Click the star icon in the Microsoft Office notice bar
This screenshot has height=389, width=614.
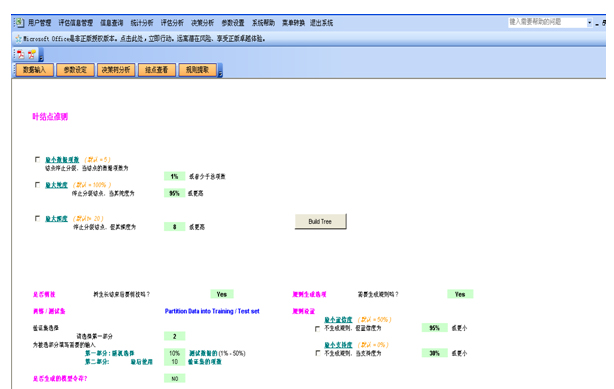click(x=18, y=38)
